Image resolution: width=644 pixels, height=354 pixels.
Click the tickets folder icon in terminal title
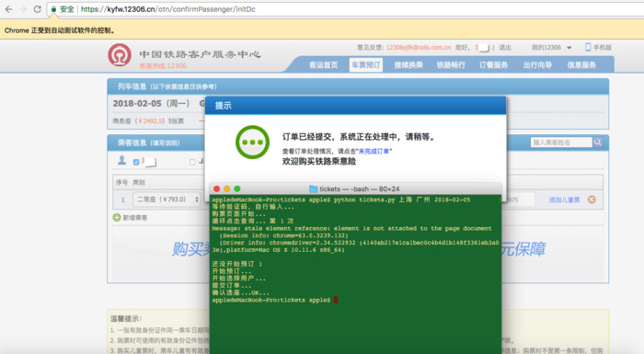coord(314,188)
